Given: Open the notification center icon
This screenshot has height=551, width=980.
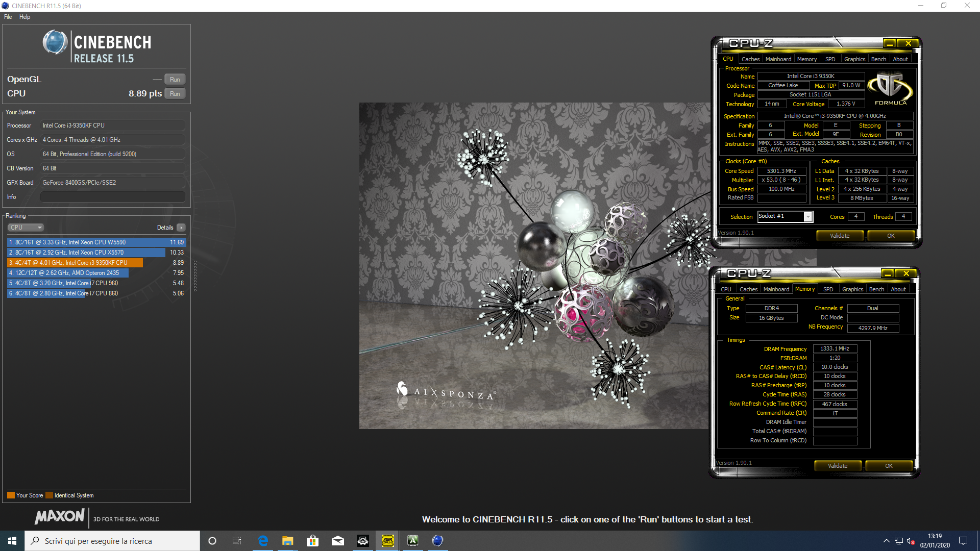Looking at the screenshot, I should (963, 541).
